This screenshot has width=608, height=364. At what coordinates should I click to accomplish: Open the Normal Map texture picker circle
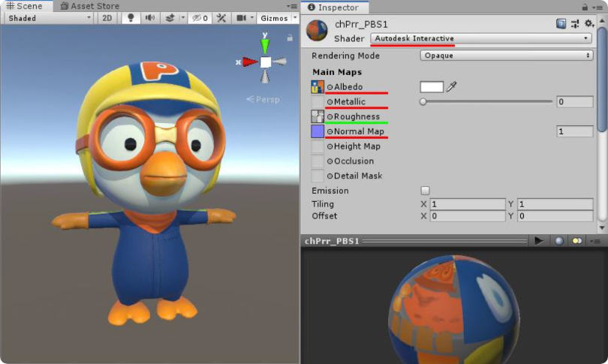(330, 132)
